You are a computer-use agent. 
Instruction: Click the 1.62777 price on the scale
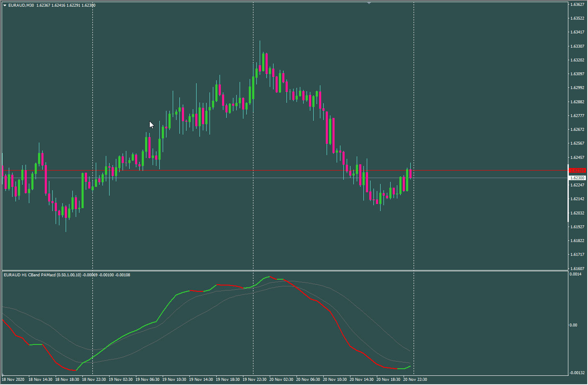point(578,116)
